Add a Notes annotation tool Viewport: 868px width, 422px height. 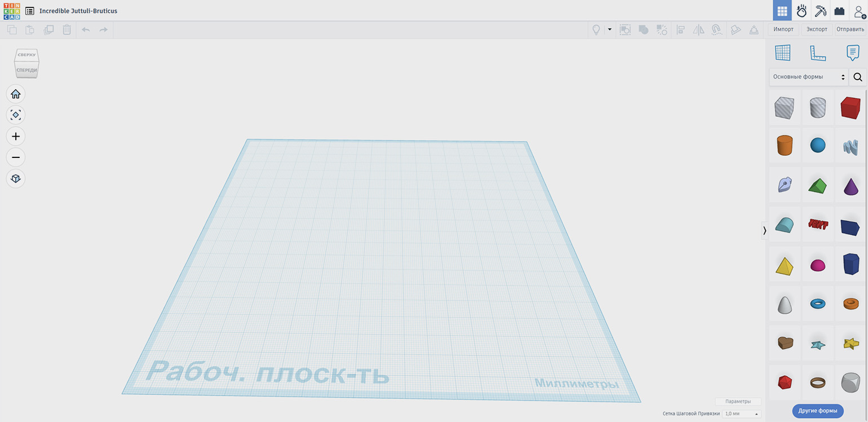click(852, 53)
